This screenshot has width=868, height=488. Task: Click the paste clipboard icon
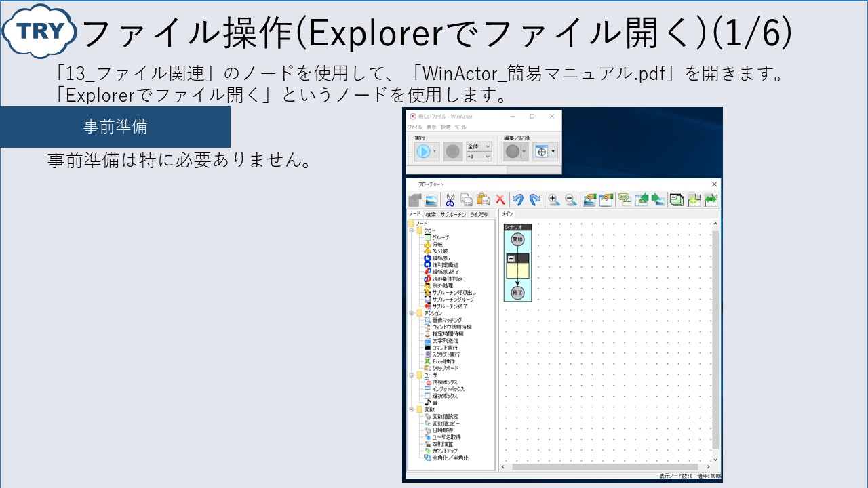click(483, 199)
